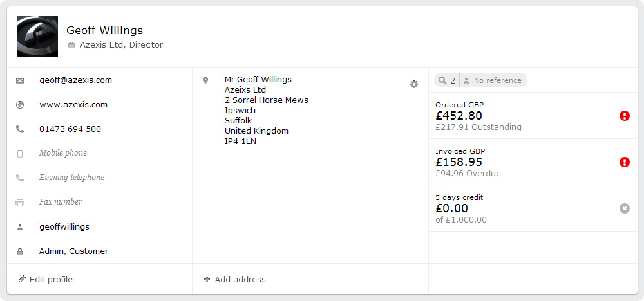Click the magnifier search count badge

[448, 80]
